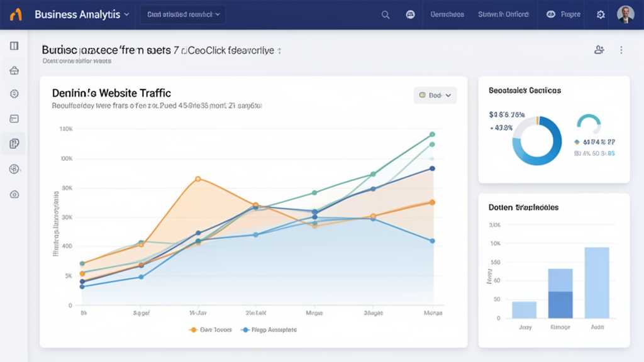Open the Business Analytics dropdown
The height and width of the screenshot is (362, 644).
[x=82, y=14]
